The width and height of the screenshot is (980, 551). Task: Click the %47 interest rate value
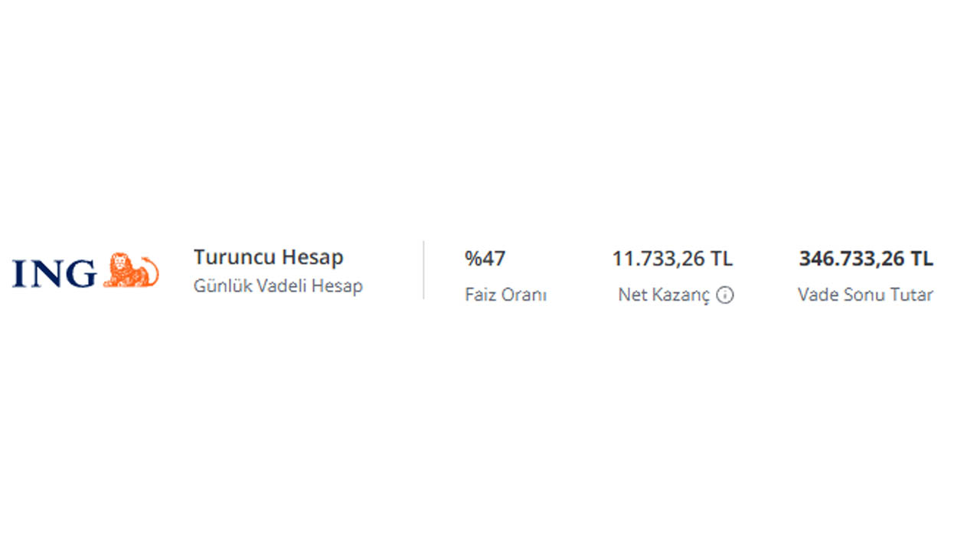pyautogui.click(x=485, y=259)
